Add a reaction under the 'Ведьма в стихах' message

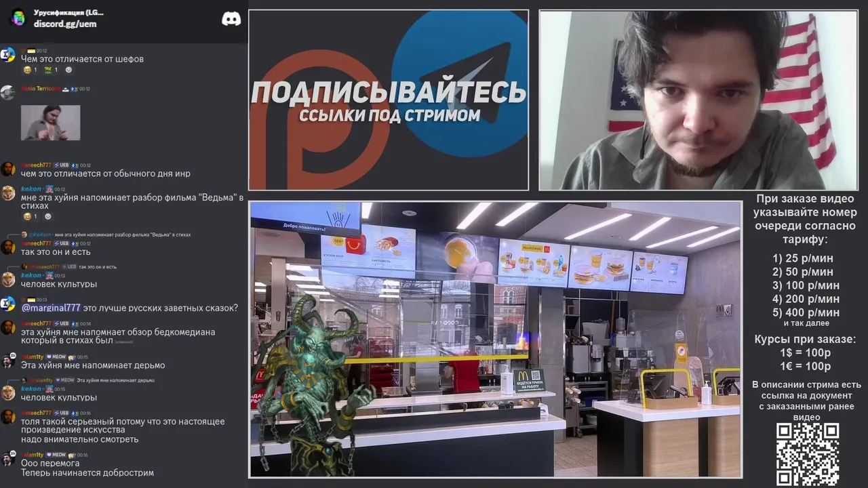[48, 217]
